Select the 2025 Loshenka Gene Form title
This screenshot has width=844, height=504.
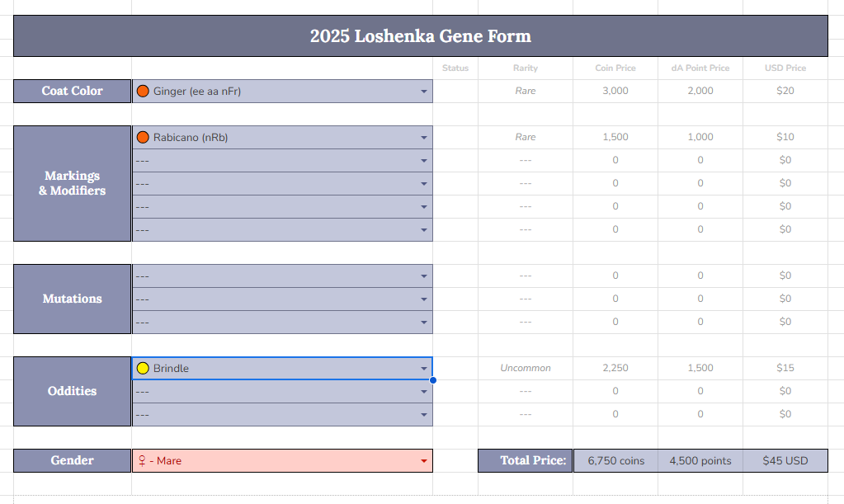(421, 36)
